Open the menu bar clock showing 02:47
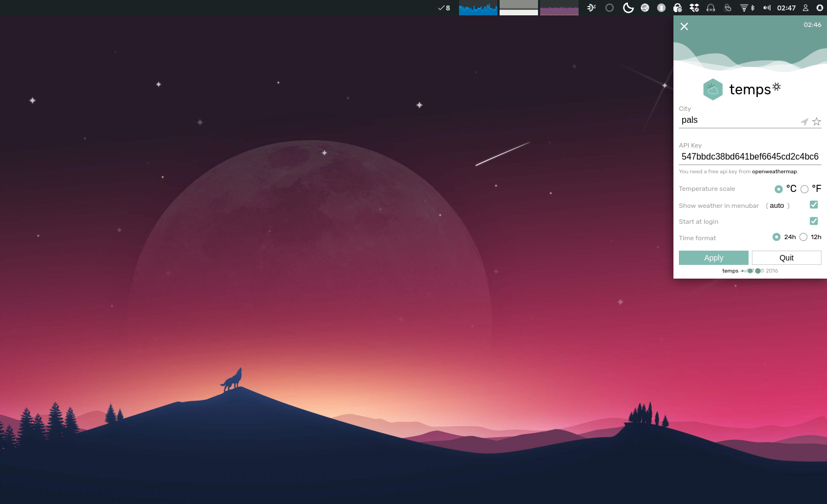This screenshot has height=504, width=827. coord(786,8)
